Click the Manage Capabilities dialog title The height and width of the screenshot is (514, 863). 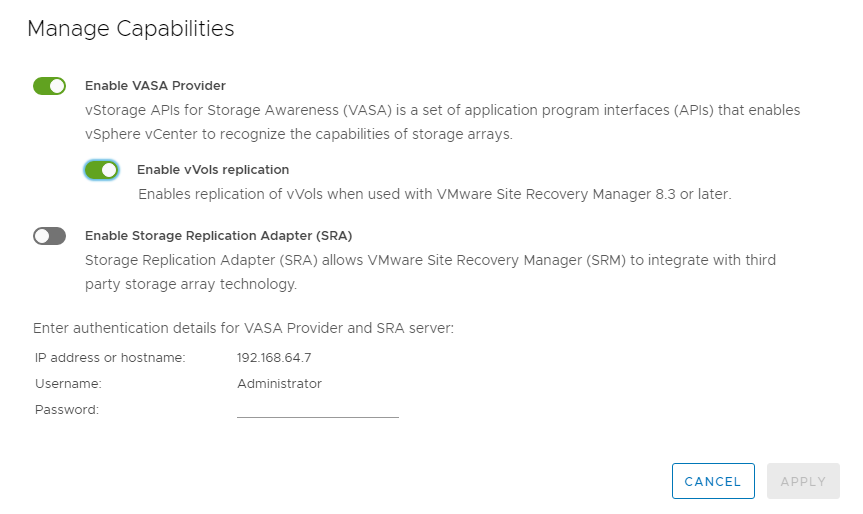[x=131, y=29]
